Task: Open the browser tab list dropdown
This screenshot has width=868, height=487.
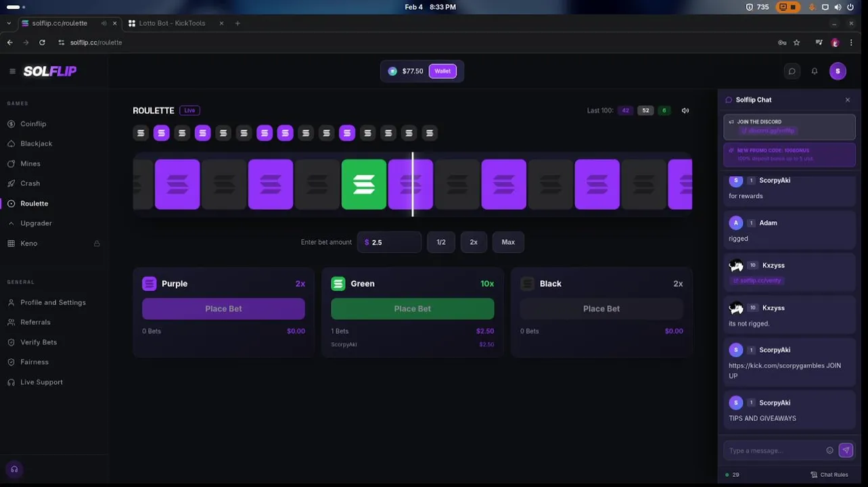Action: [x=9, y=23]
